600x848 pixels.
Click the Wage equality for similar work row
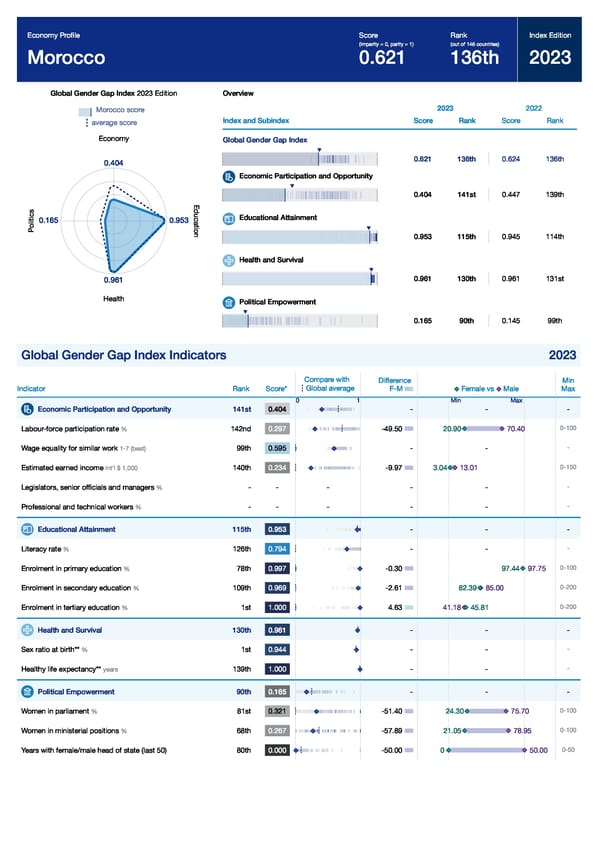click(x=70, y=448)
